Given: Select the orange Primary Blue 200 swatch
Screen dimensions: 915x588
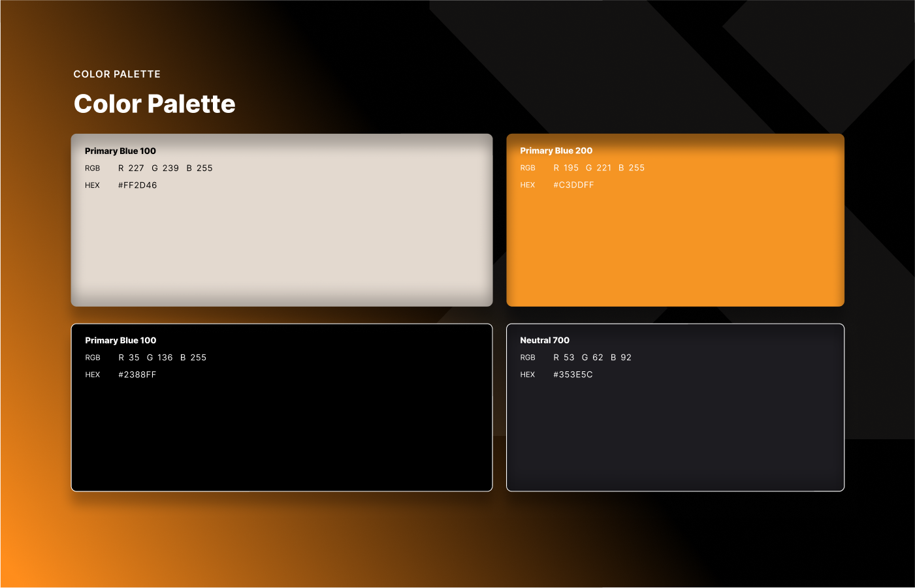Looking at the screenshot, I should coord(675,241).
